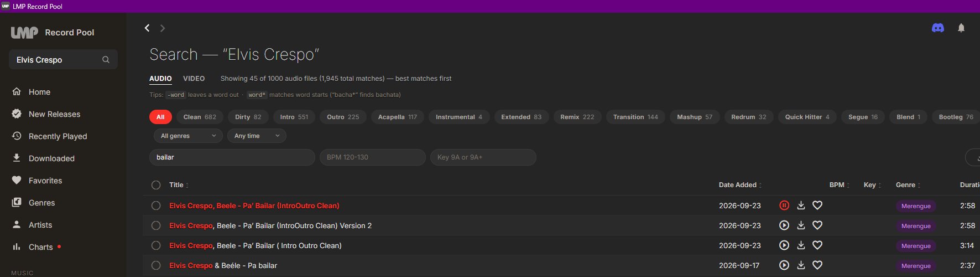
Task: Click the title filter field containing bailar
Action: pyautogui.click(x=232, y=157)
